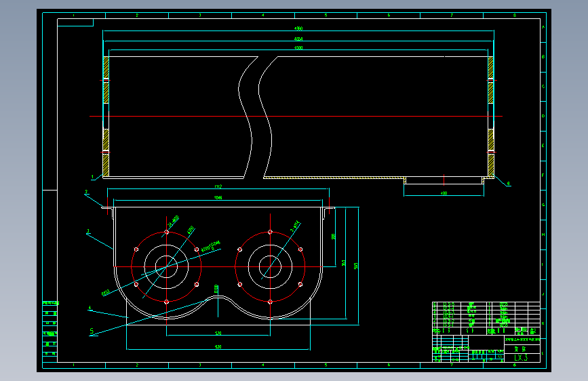Image resolution: width=588 pixels, height=381 pixels.
Task: Select the 400 dimension under the outlet
Action: (x=444, y=193)
